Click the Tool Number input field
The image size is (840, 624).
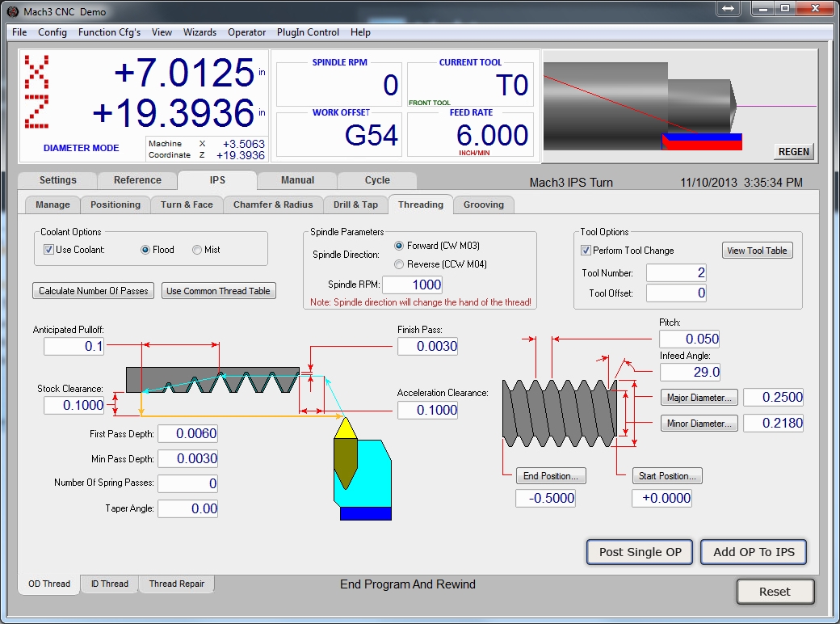[x=676, y=273]
